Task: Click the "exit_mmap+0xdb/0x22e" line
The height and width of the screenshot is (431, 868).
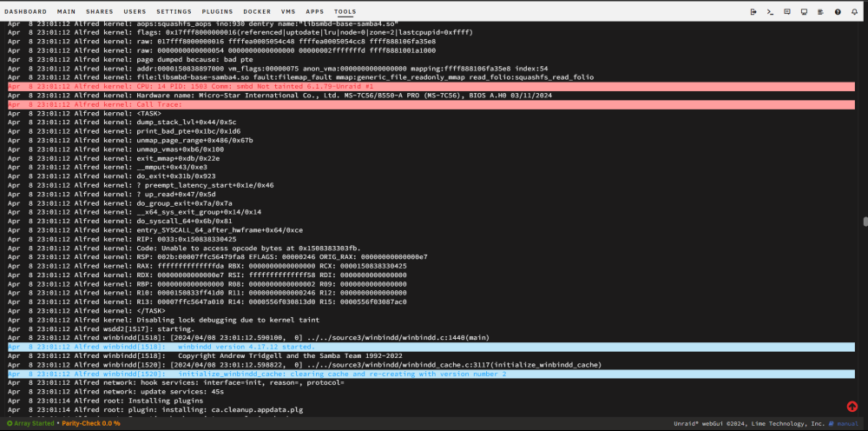Action: 114,158
